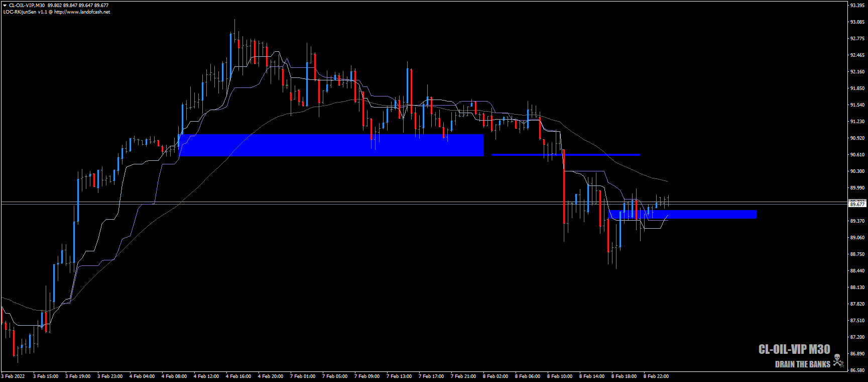Click the 87.200 price axis label
This screenshot has width=868, height=382.
[857, 337]
